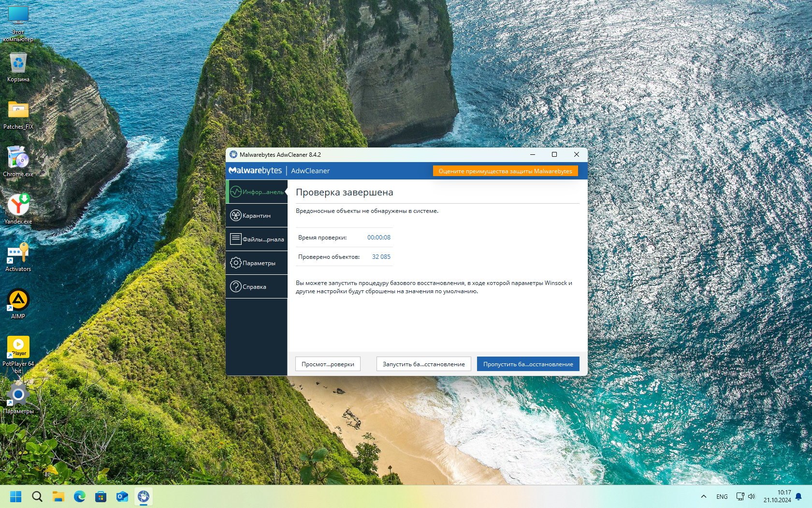Select Этот компьютер desktop icon

(x=18, y=23)
